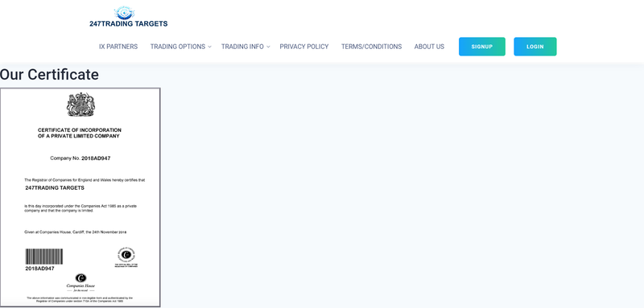Go to the PRIVACY POLICY page

tap(304, 47)
